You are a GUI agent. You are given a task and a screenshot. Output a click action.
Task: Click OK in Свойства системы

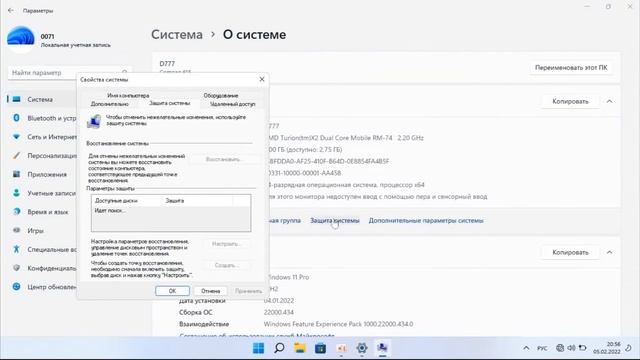[172, 291]
